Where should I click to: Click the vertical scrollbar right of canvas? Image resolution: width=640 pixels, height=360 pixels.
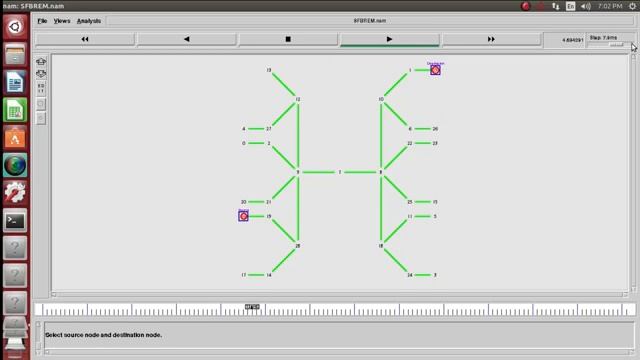(633, 173)
